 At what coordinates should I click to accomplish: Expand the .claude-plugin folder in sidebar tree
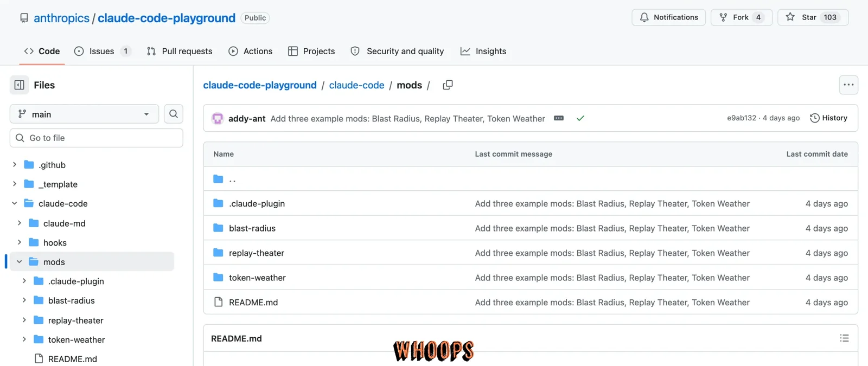click(24, 281)
